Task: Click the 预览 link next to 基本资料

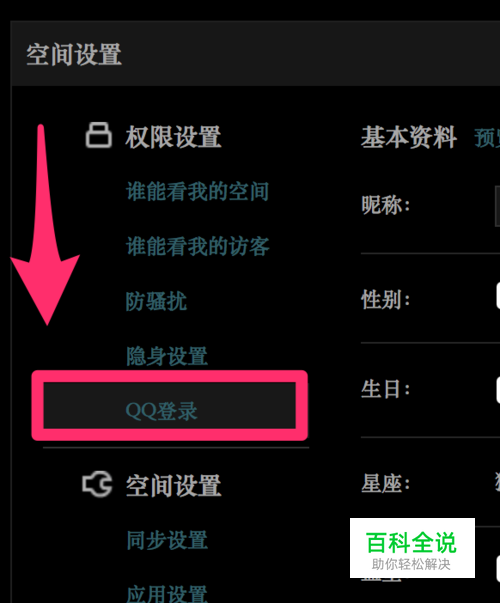Action: [x=487, y=138]
